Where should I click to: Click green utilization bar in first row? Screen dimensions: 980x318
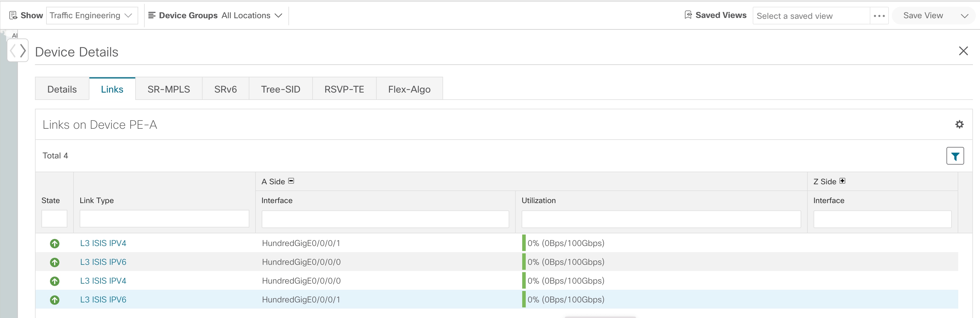click(524, 243)
